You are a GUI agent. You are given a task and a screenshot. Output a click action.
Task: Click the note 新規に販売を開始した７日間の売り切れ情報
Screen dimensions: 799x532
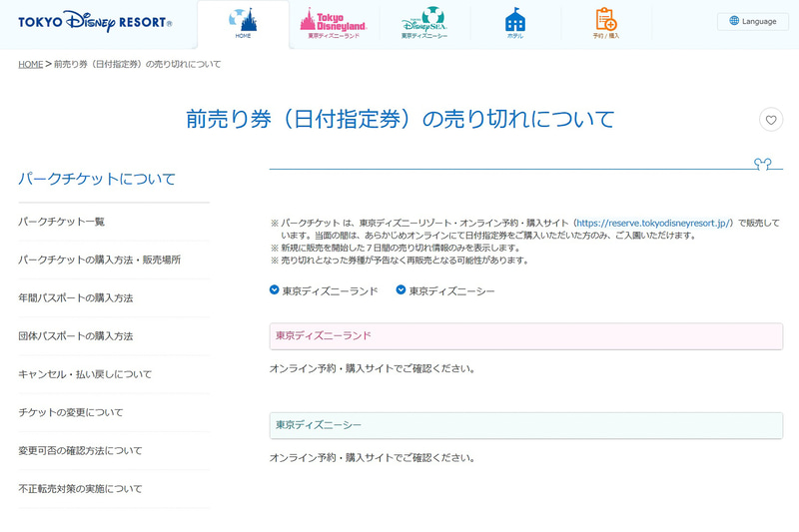[396, 248]
